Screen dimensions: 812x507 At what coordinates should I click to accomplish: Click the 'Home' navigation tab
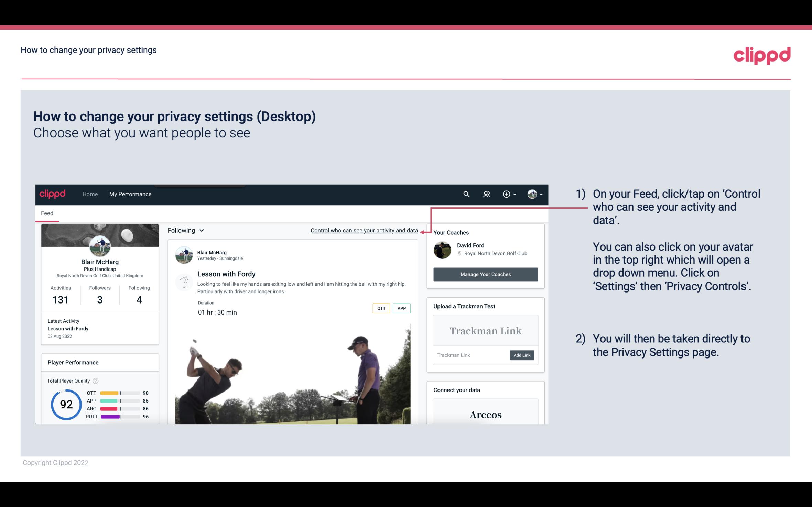point(89,194)
